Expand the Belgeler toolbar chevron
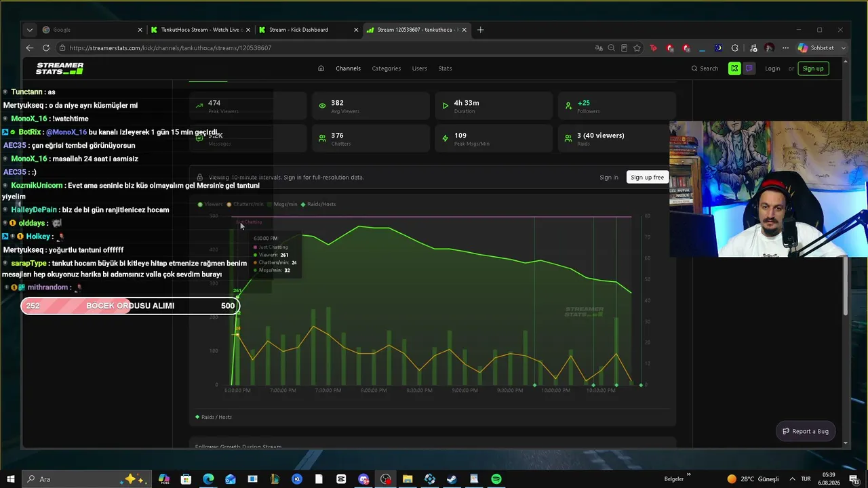868x488 pixels. tap(689, 474)
